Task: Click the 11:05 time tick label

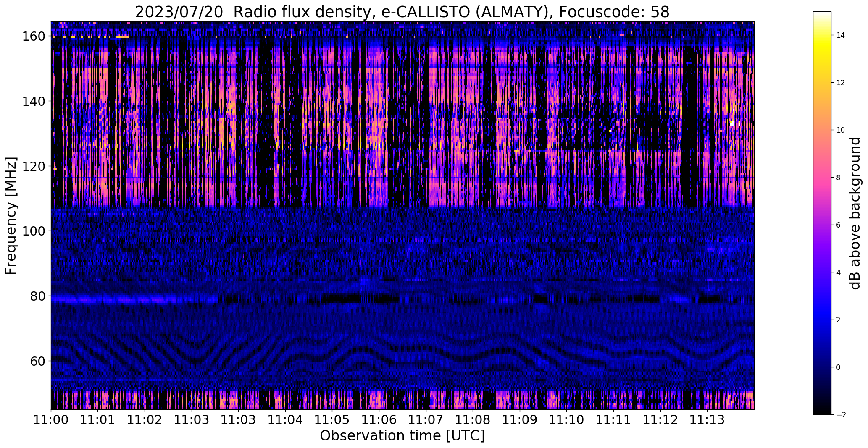Action: coord(332,420)
